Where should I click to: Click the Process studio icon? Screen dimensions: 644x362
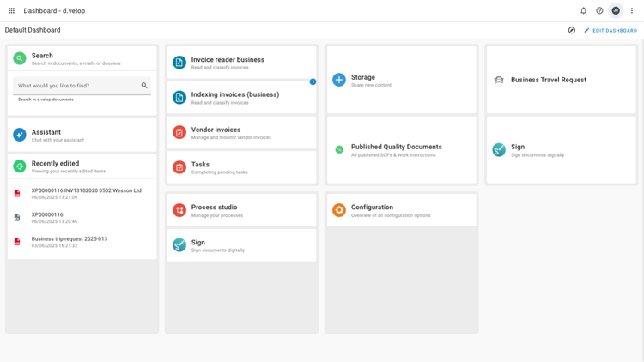[179, 210]
